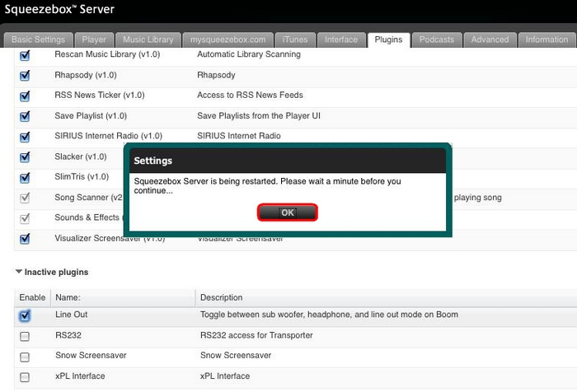
Task: Enable the Snow Screensaver plugin
Action: click(25, 357)
